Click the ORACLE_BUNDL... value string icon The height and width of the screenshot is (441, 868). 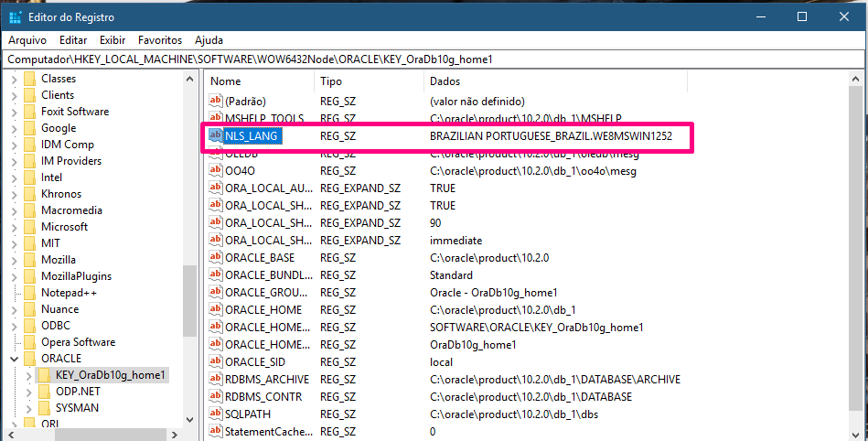pyautogui.click(x=215, y=274)
